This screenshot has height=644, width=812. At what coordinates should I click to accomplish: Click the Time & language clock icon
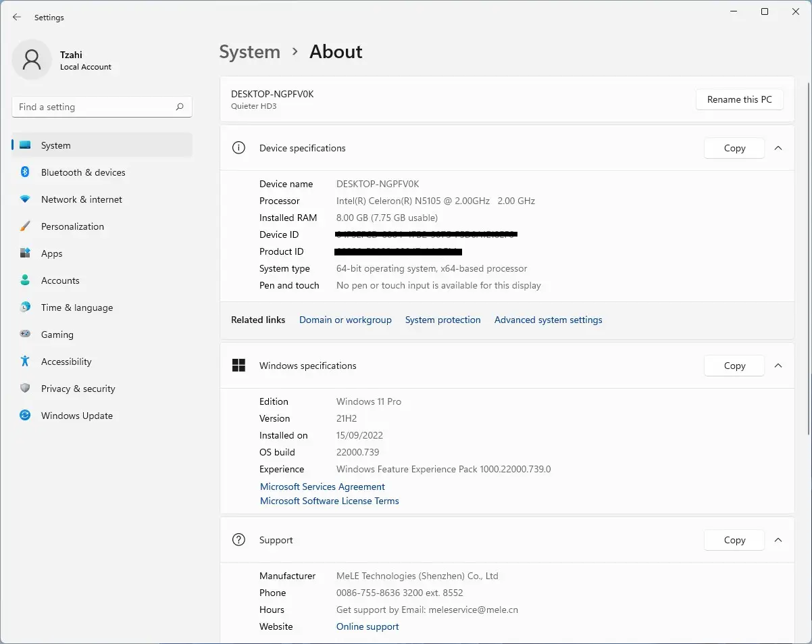click(x=25, y=307)
